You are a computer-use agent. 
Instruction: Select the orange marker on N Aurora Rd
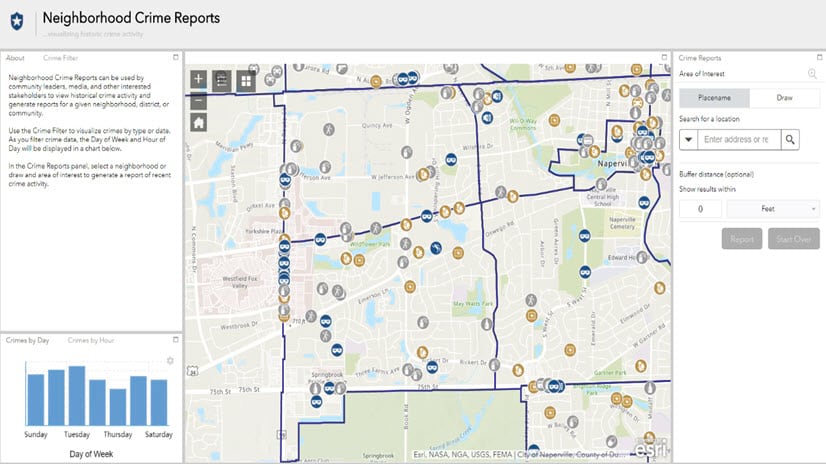[376, 82]
